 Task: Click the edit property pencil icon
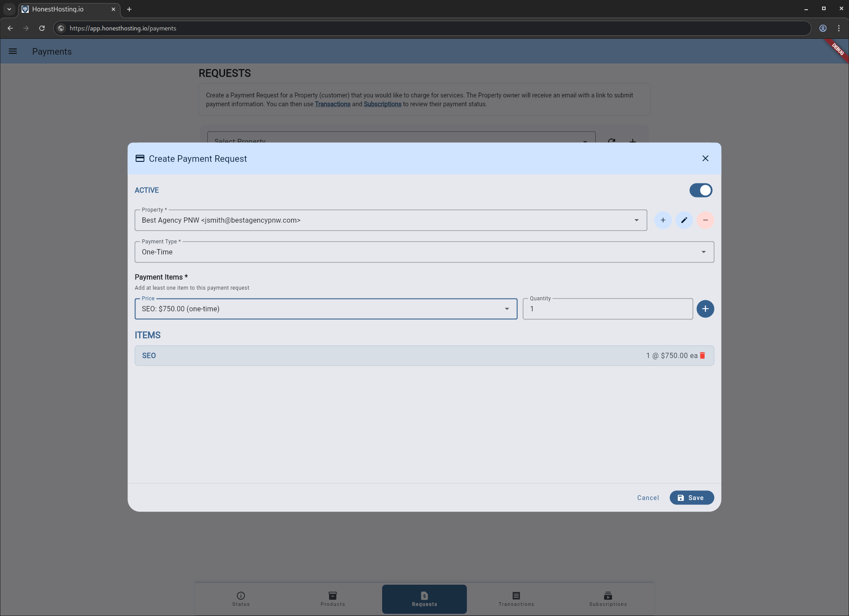[684, 220]
